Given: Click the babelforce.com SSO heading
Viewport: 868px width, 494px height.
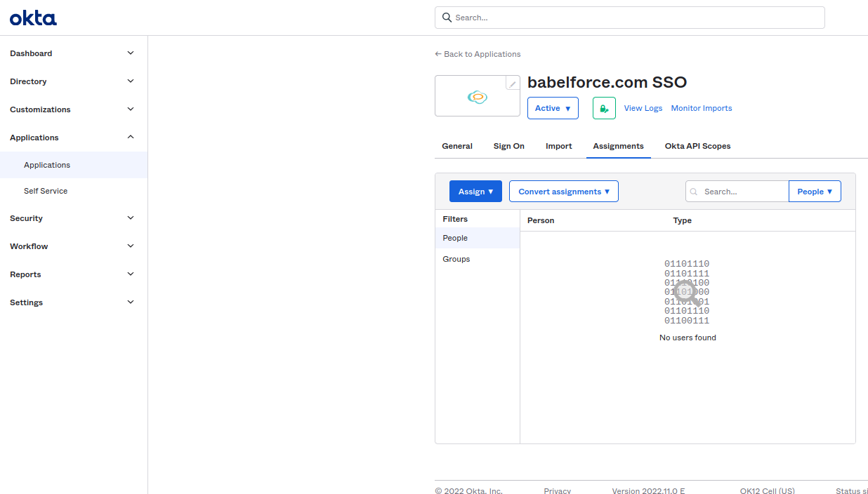Looking at the screenshot, I should click(x=607, y=82).
